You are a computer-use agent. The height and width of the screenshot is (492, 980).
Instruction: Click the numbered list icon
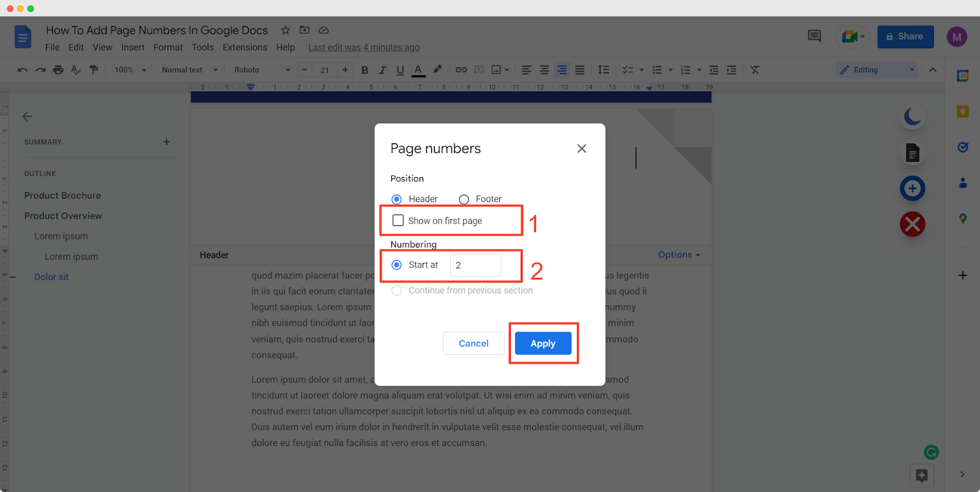[686, 70]
